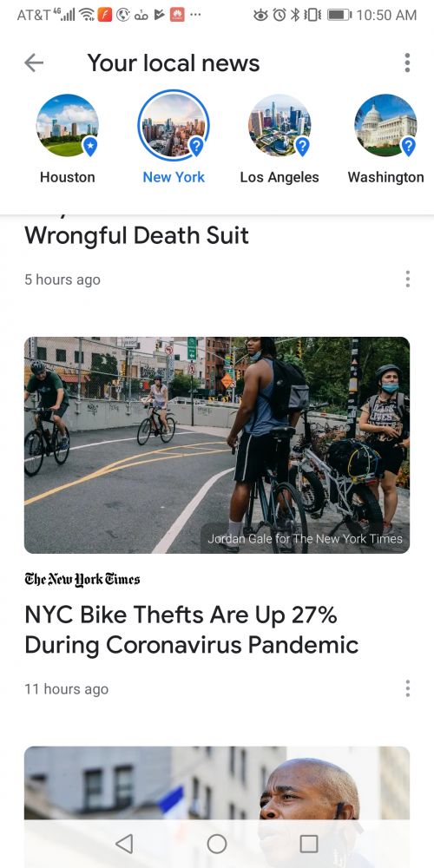Switch to the Houston label tab
The image size is (434, 868).
tap(68, 177)
